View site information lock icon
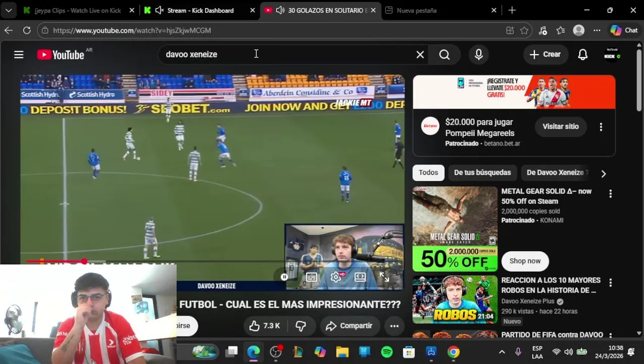Screen dimensions: 644x364 (45, 30)
